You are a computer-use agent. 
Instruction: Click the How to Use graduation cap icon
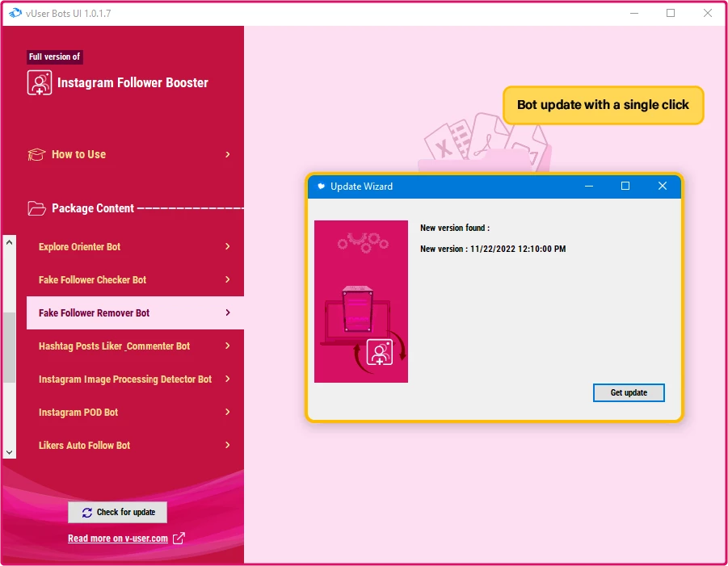(x=36, y=154)
